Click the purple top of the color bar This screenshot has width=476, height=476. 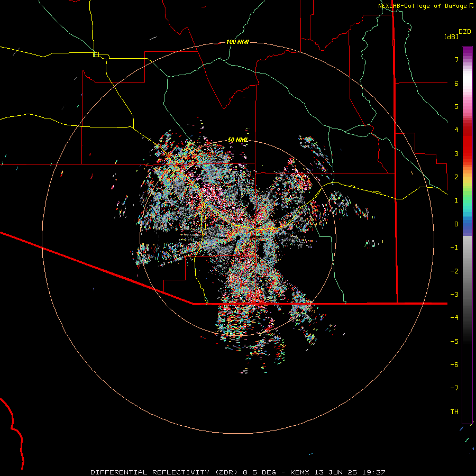pos(467,52)
